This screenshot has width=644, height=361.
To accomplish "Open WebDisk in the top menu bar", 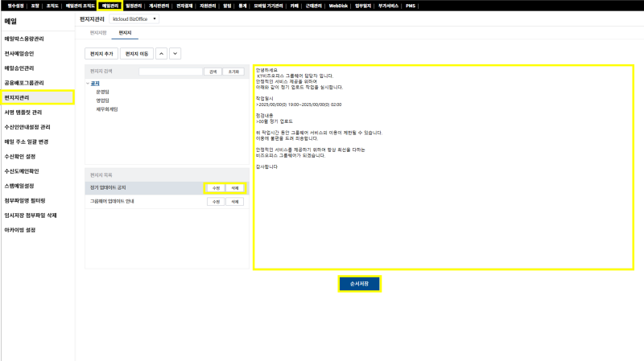I will tap(338, 5).
